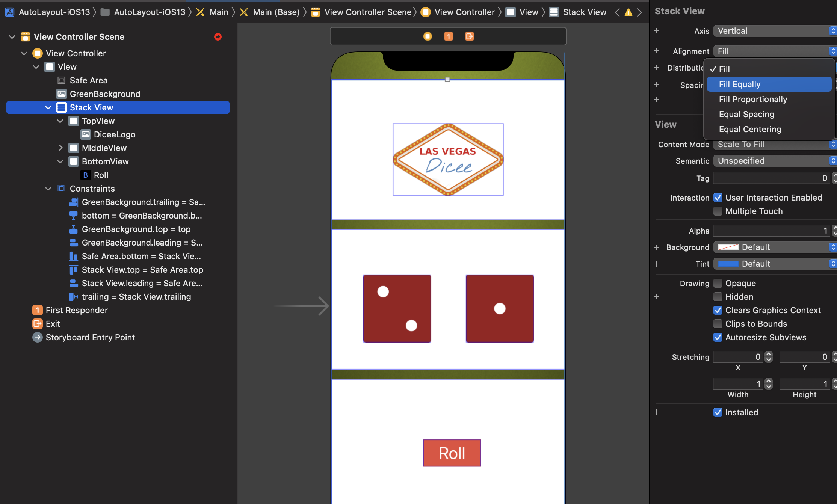
Task: Select the GreenBackground image view in outline
Action: (x=105, y=94)
